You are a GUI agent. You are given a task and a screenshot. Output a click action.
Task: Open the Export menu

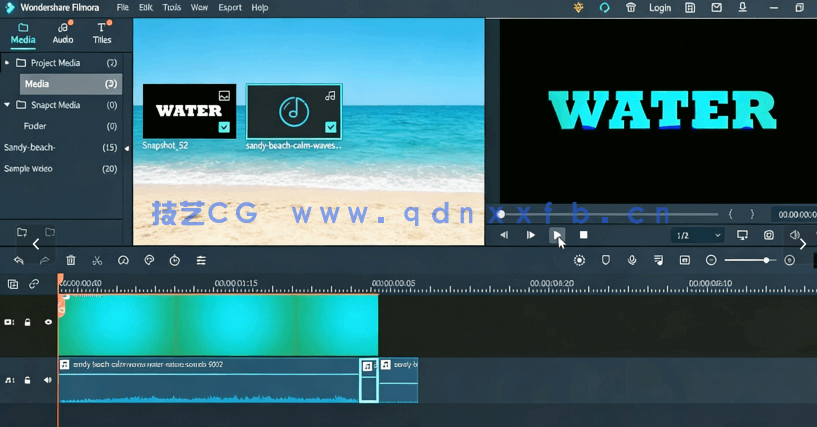pos(230,8)
